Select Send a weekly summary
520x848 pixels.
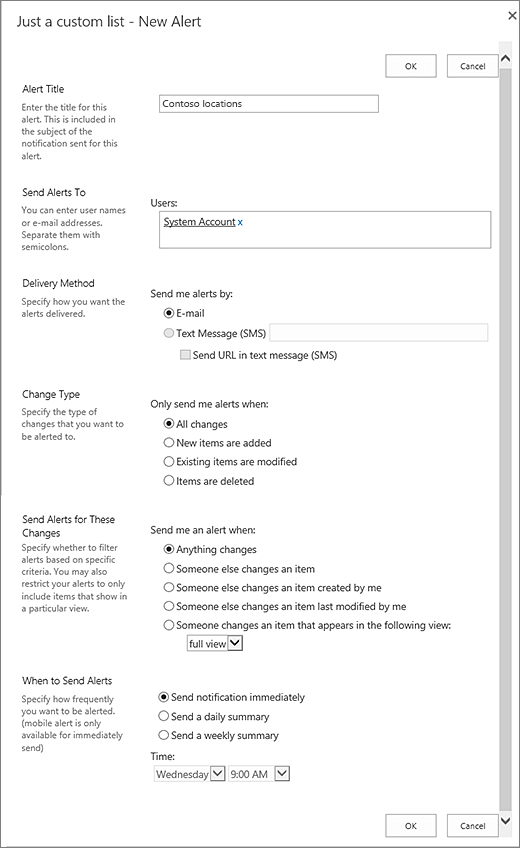163,735
